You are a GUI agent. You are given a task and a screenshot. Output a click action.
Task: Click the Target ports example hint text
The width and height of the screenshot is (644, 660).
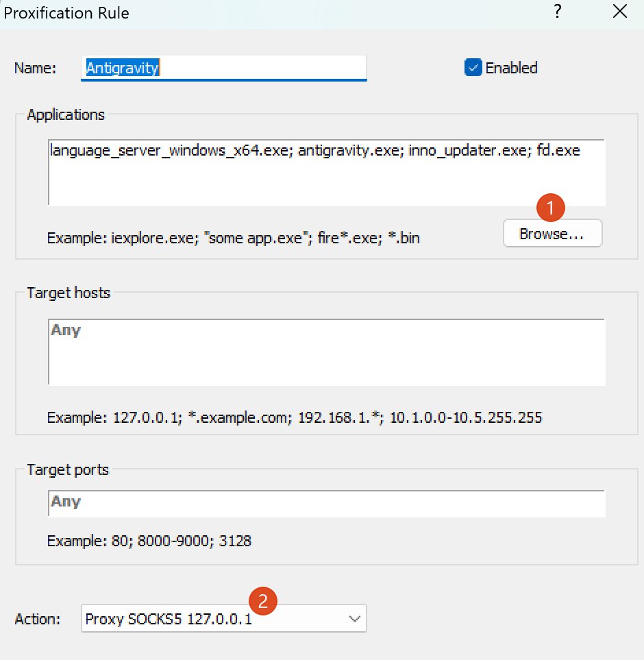149,541
